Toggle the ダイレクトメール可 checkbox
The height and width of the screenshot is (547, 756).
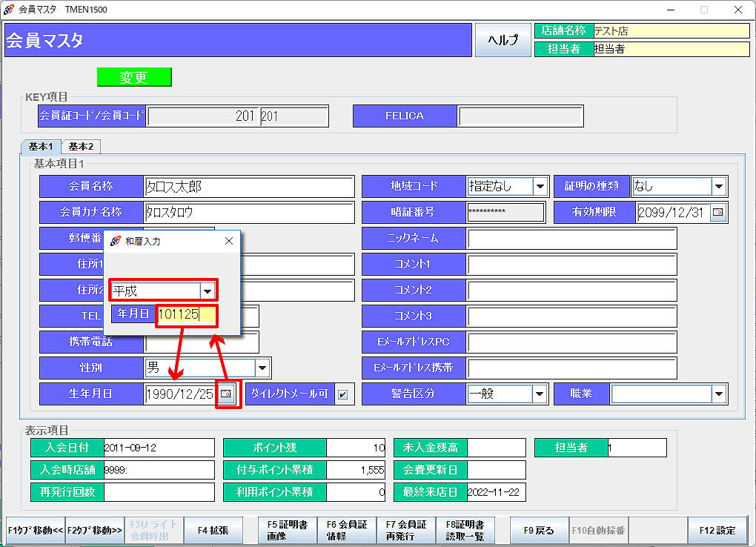click(342, 394)
